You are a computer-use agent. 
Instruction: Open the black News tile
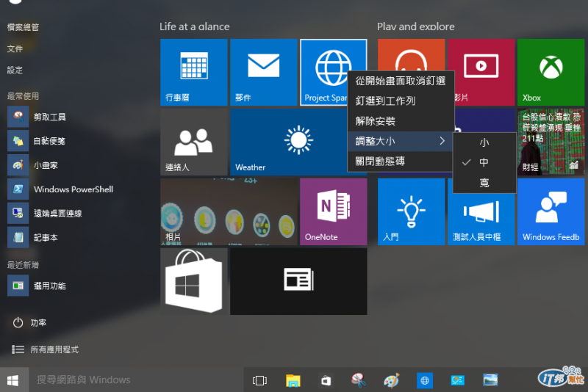[x=298, y=281]
